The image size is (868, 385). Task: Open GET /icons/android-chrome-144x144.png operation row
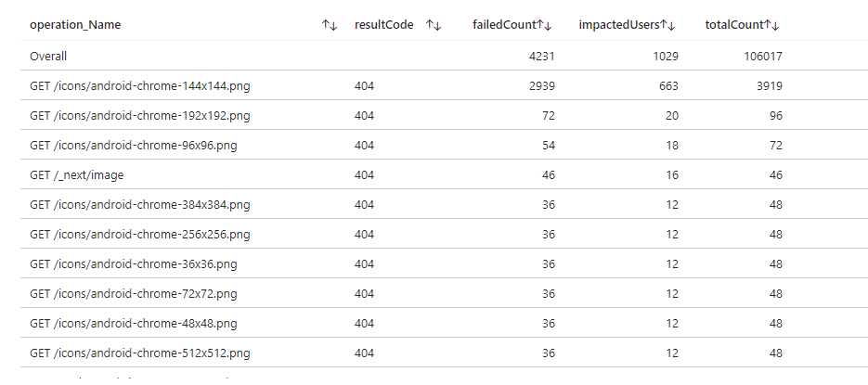(x=139, y=86)
